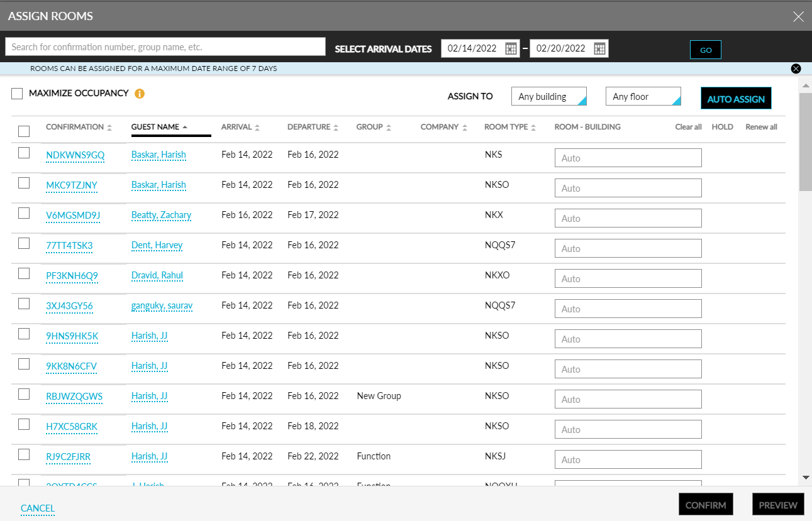Click the Maximize Occupancy info icon

click(x=139, y=93)
